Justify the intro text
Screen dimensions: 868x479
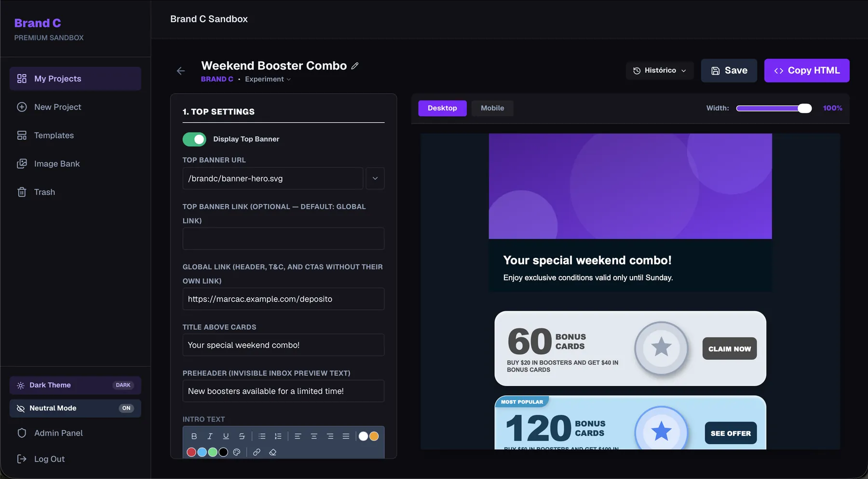click(346, 436)
